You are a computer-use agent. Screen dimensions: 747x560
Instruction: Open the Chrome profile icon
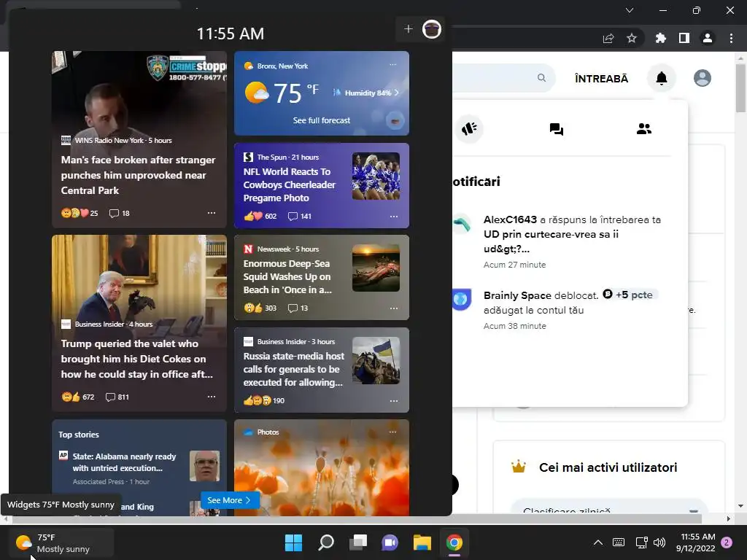pos(708,38)
